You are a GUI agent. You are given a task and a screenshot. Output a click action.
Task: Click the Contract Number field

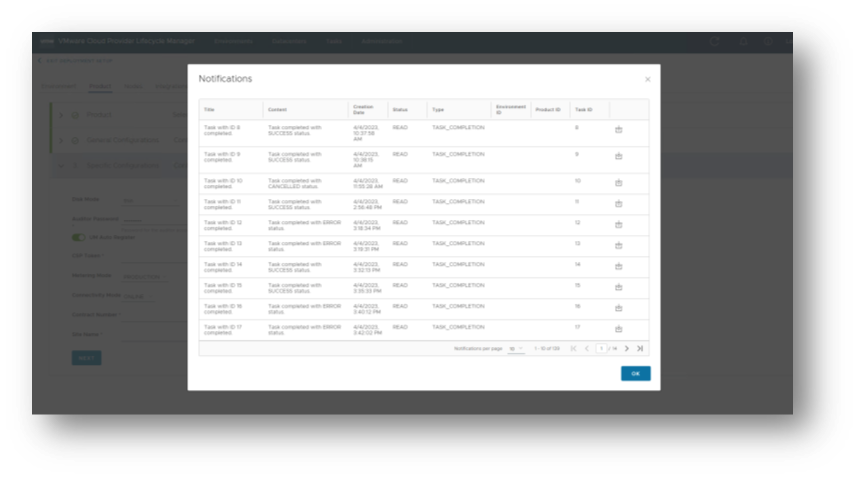[154, 315]
